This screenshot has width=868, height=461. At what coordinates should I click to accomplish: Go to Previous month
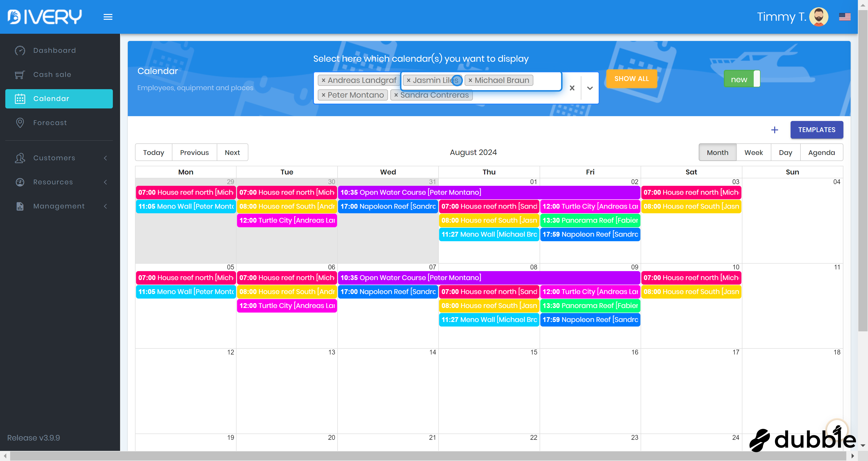(x=194, y=153)
